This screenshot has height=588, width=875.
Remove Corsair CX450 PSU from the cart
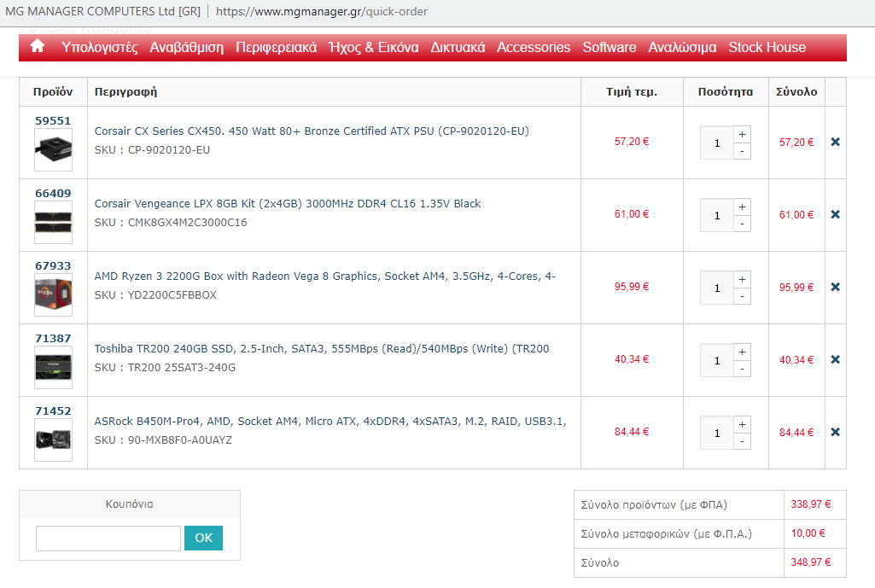pos(836,142)
